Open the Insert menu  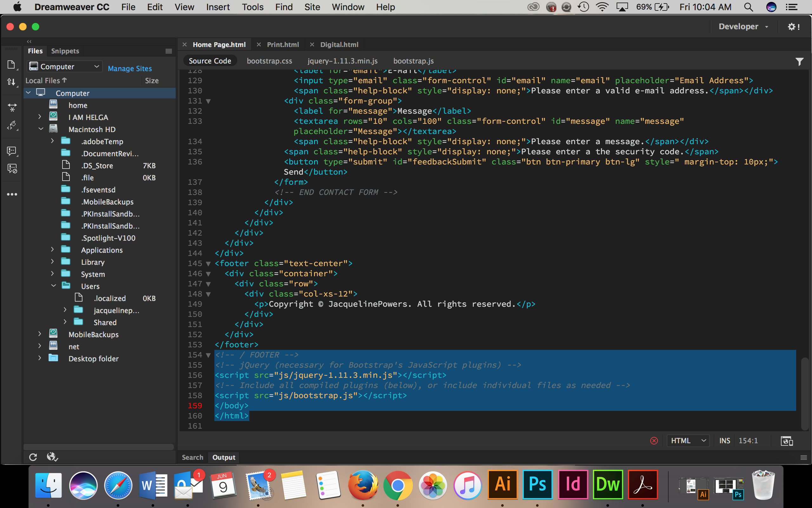(218, 7)
